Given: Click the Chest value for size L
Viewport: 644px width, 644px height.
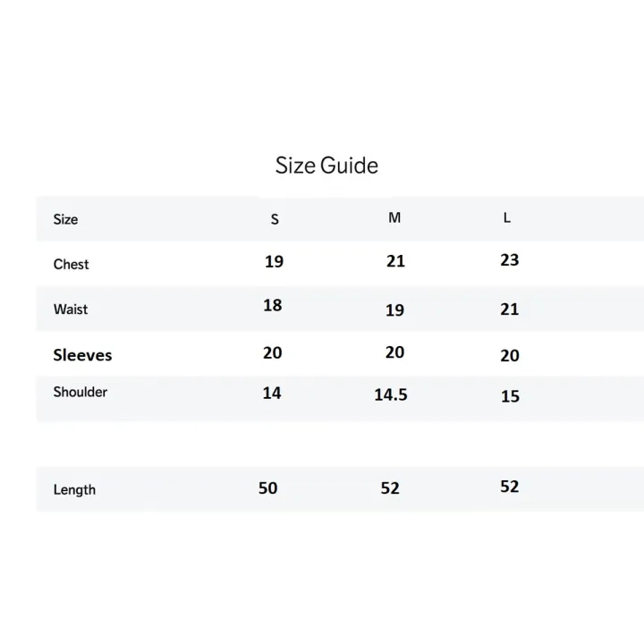Looking at the screenshot, I should click(509, 260).
